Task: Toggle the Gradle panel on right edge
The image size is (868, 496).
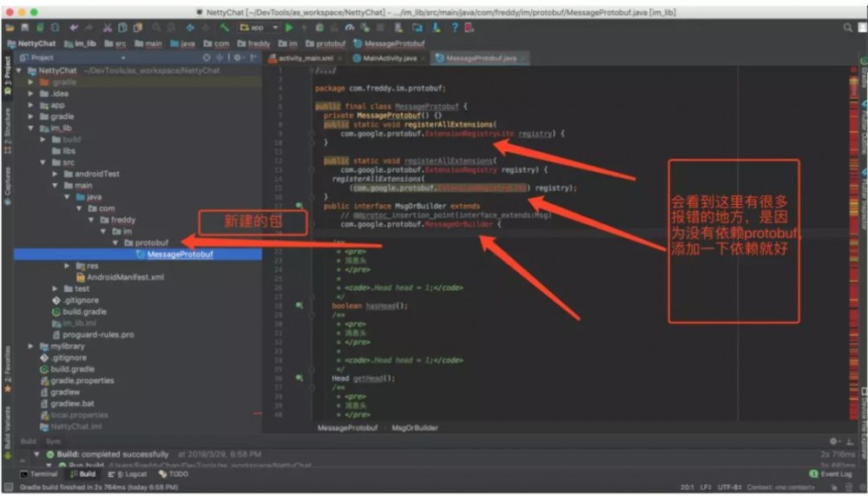Action: 863,72
